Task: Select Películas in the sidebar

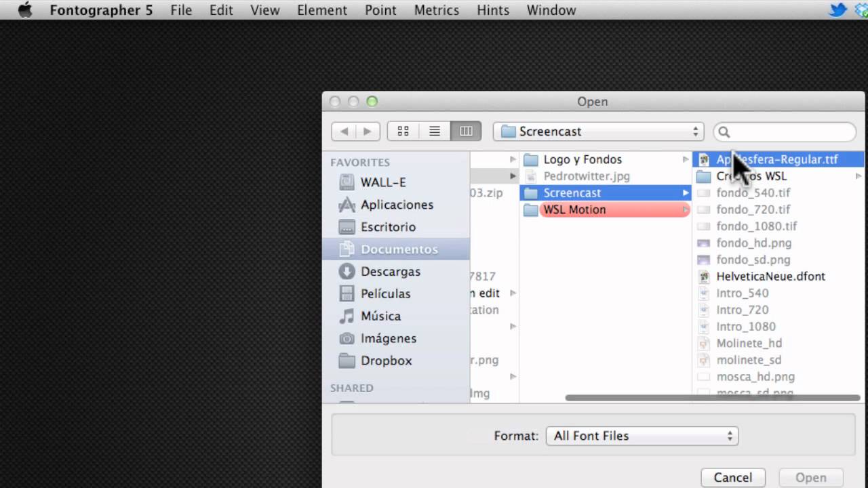Action: 395,293
